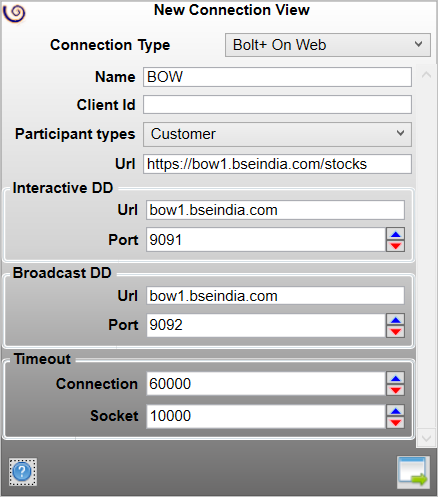Click the Timeout group heading
Viewport: 438px width, 497px height.
tap(42, 359)
